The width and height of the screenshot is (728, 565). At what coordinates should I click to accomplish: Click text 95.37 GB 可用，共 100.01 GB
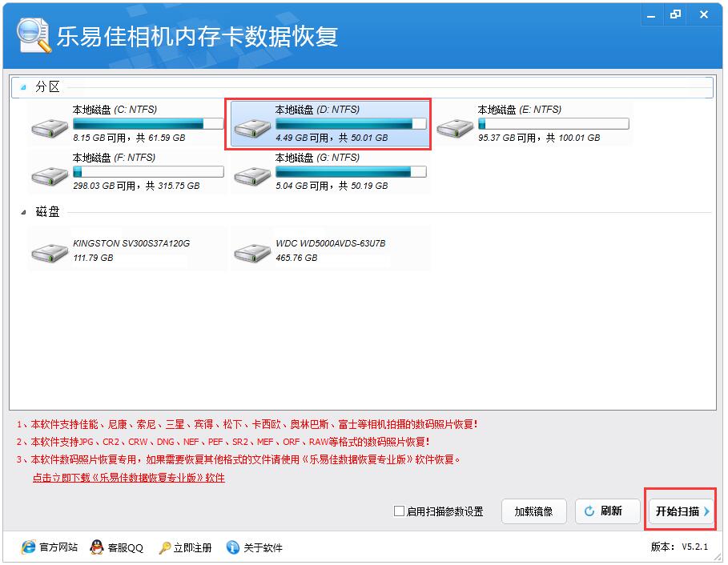coord(539,138)
